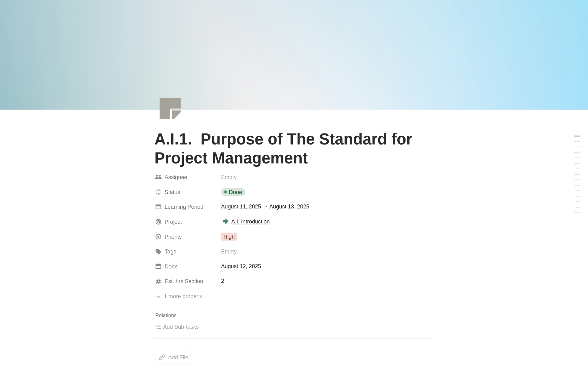Click the Project target icon
The width and height of the screenshot is (588, 367).
click(158, 222)
